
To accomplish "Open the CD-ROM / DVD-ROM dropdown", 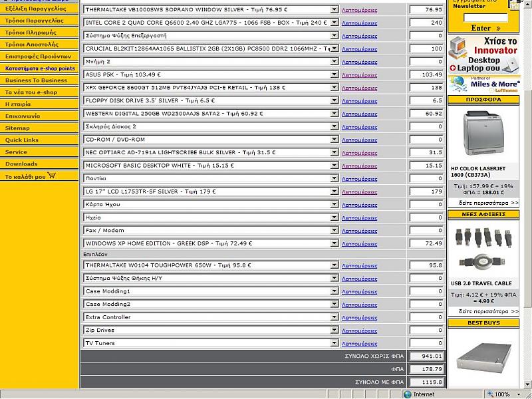I will [334, 140].
